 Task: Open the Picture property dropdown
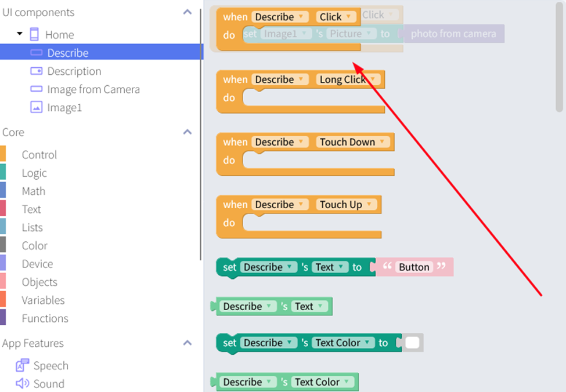pos(351,34)
